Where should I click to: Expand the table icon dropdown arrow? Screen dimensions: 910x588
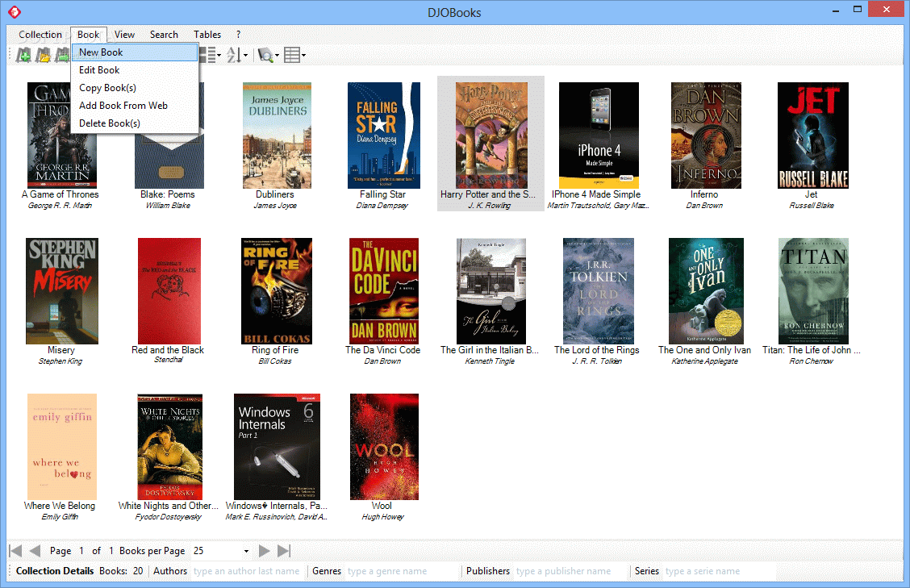(x=303, y=56)
